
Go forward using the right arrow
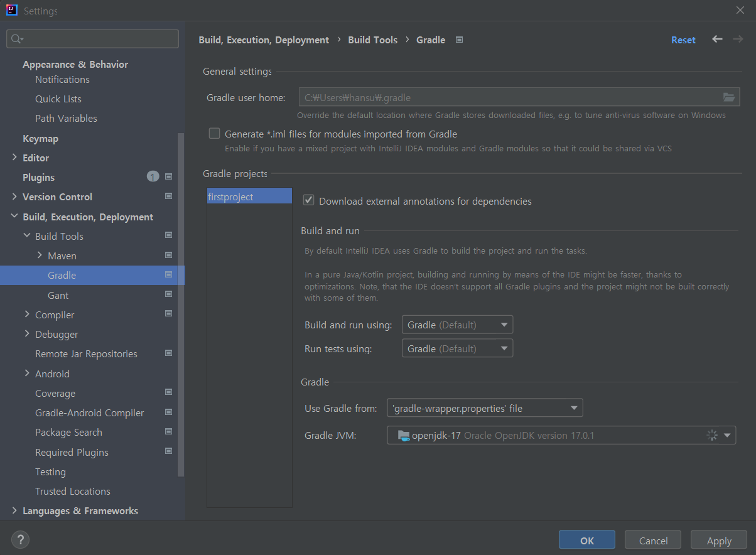tap(738, 40)
